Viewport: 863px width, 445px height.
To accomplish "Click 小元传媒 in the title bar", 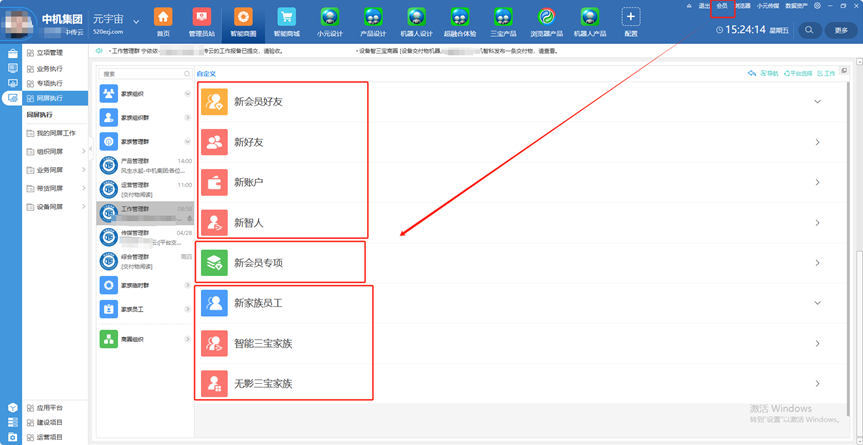I will coord(767,6).
